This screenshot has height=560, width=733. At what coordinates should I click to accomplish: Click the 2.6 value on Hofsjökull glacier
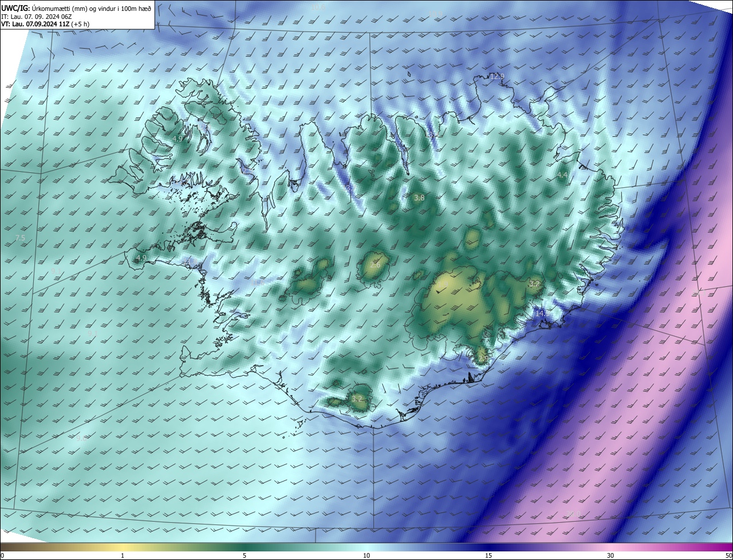pos(376,265)
